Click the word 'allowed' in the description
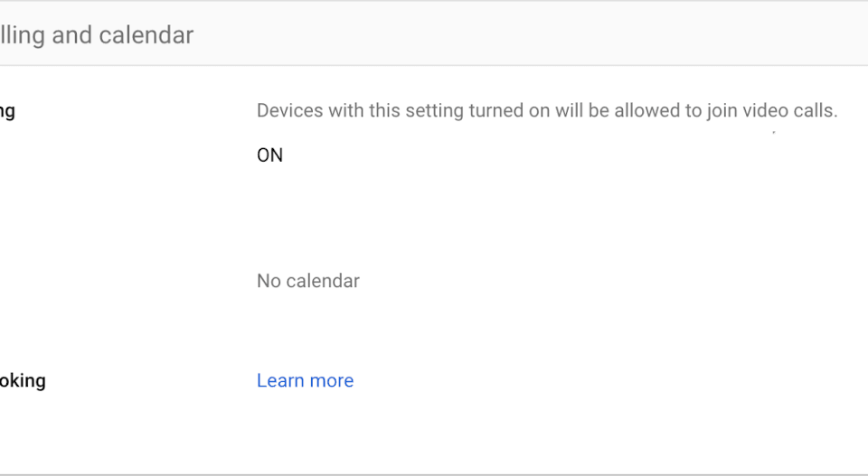868x476 pixels. click(646, 111)
